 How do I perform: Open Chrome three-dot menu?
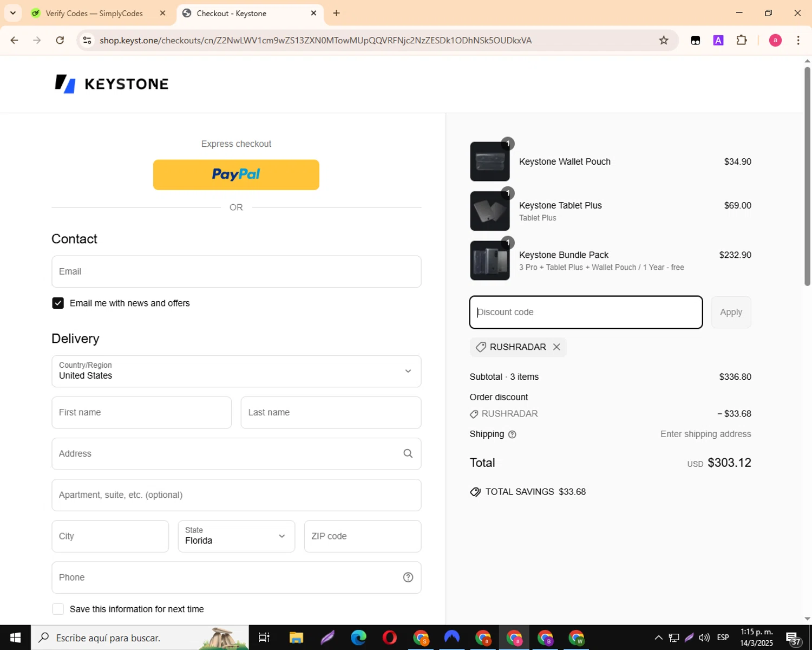[798, 40]
